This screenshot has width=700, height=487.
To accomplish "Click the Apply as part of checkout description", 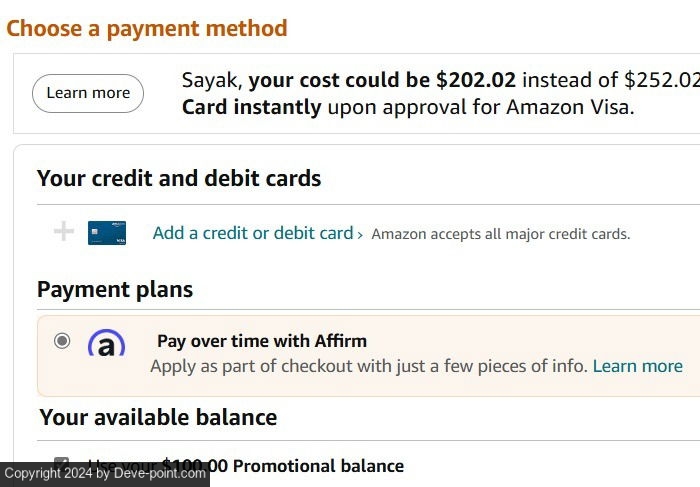I will 369,366.
